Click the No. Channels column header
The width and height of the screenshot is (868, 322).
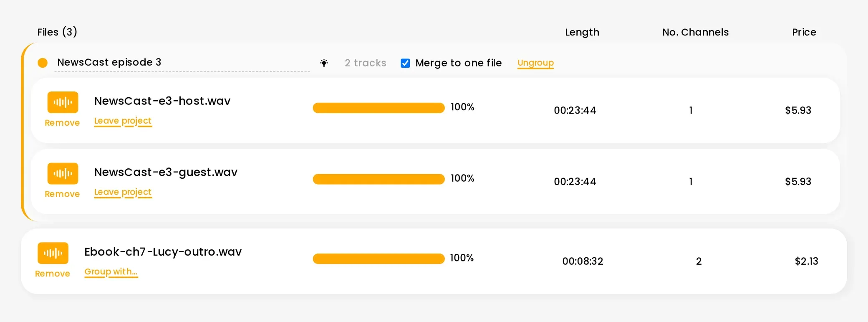pyautogui.click(x=696, y=32)
